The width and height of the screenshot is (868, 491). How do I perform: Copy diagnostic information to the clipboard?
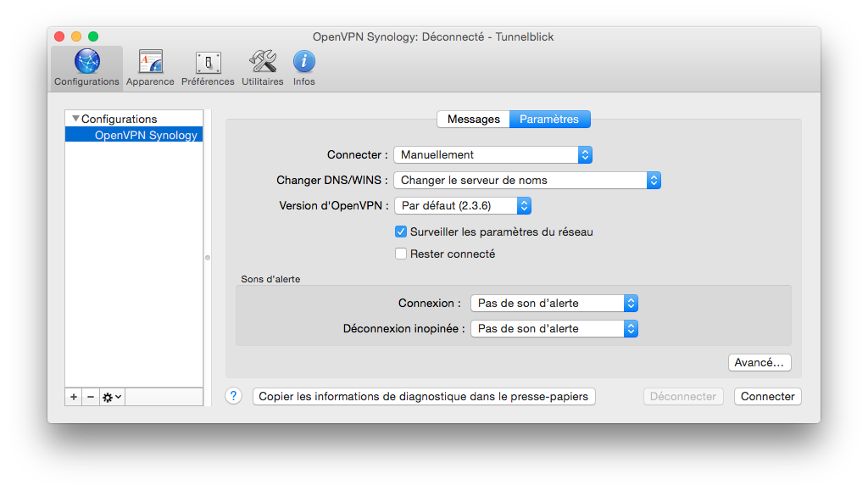pyautogui.click(x=424, y=396)
